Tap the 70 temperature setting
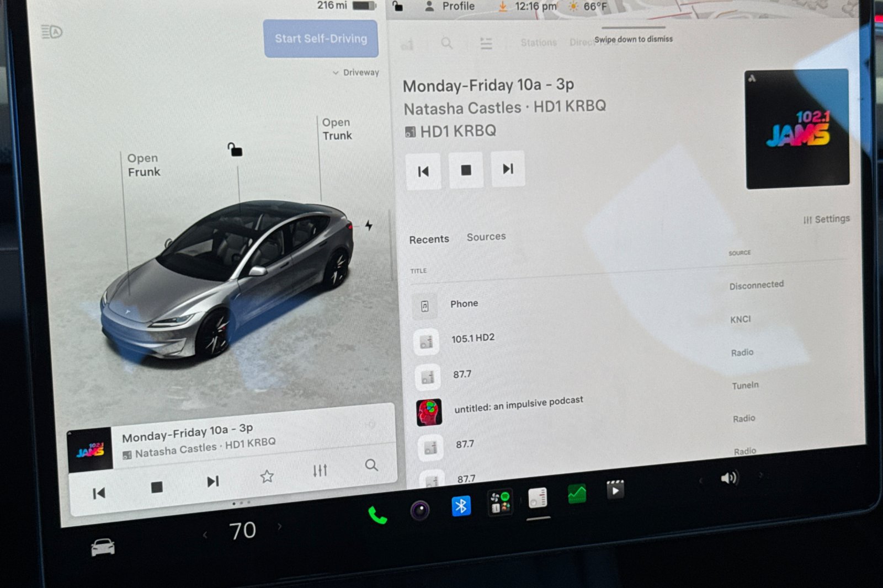 [x=242, y=531]
